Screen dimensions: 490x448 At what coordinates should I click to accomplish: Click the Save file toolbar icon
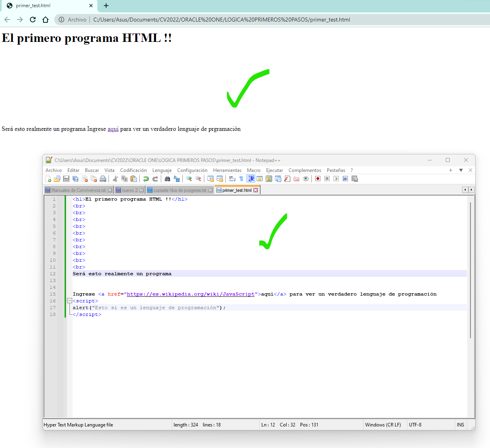click(66, 179)
